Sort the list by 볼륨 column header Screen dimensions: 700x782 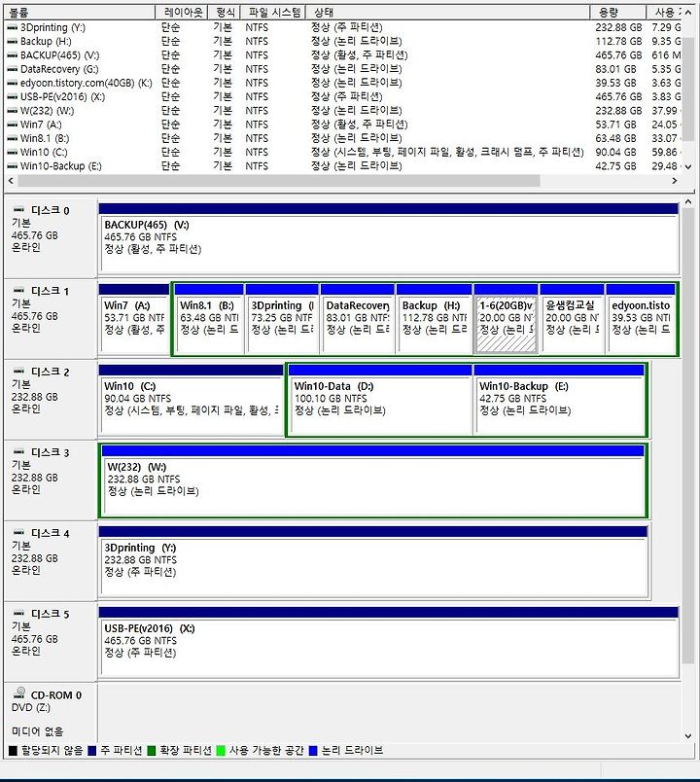click(80, 12)
